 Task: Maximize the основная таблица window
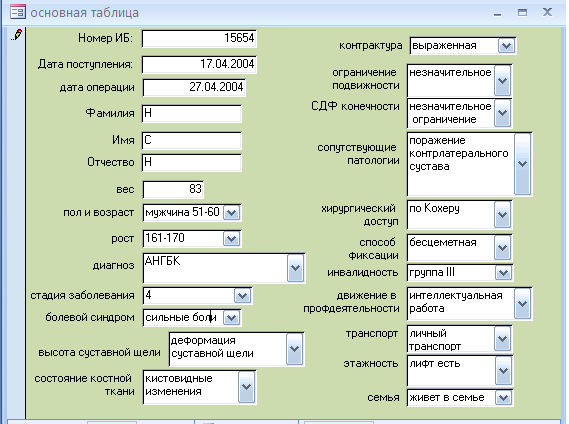pos(522,13)
